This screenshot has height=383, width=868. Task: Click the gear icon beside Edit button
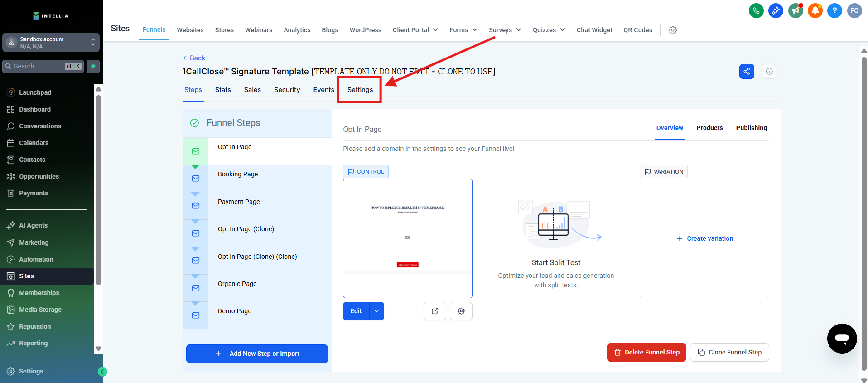pos(461,311)
